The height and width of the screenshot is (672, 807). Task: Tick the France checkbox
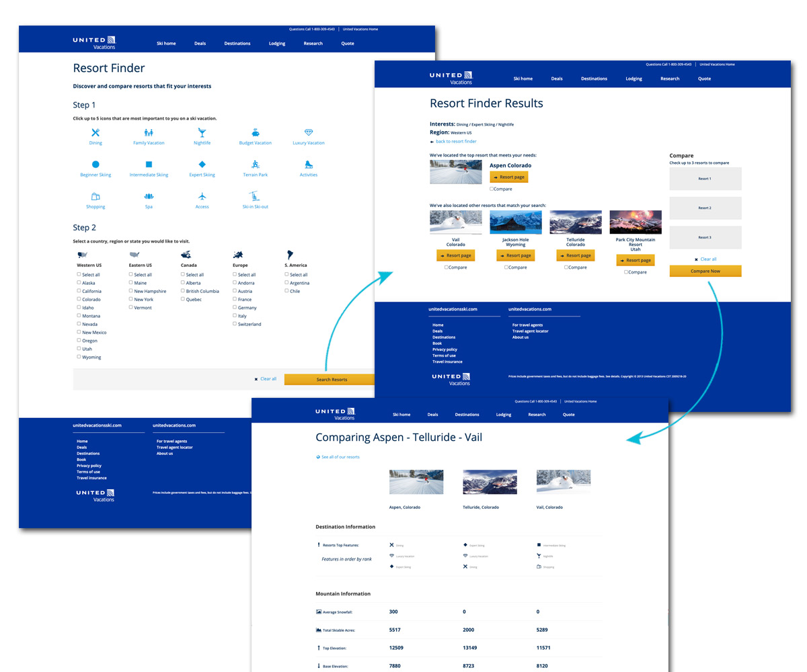click(x=235, y=299)
